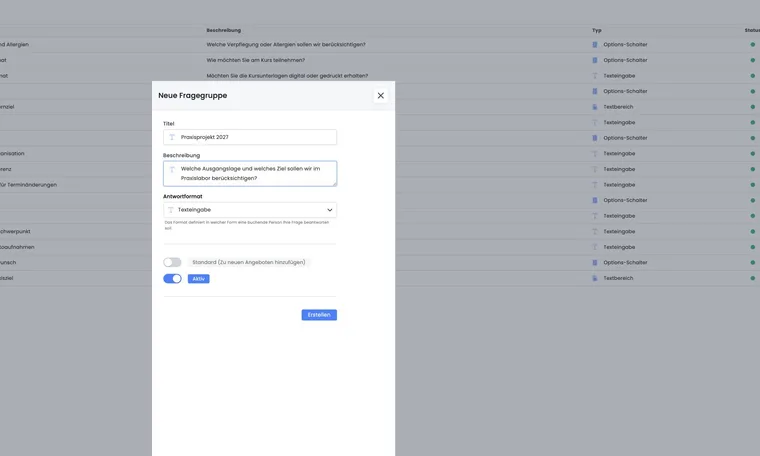Click the Texteingabe icon in the 'onisation' row
Image resolution: width=760 pixels, height=456 pixels.
pos(595,154)
